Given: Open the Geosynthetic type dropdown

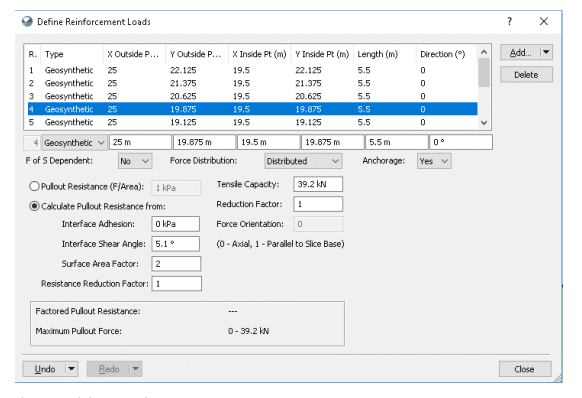Looking at the screenshot, I should (x=75, y=143).
